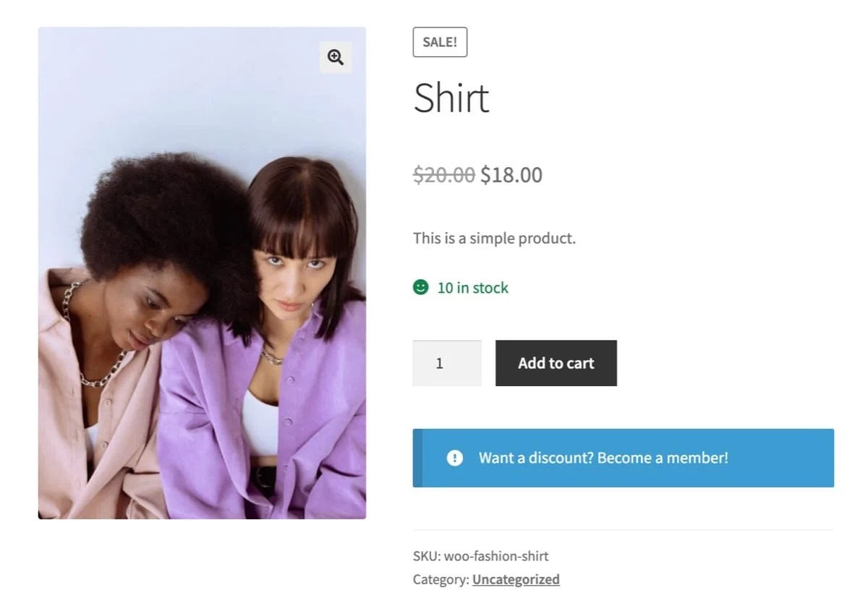Click the magnifier zoom icon on product image
868x593 pixels.
point(335,58)
